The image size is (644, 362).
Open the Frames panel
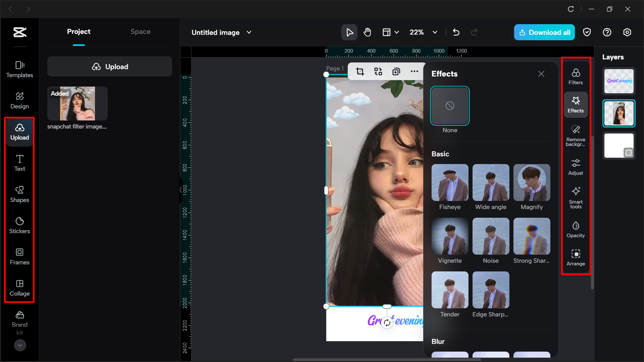19,257
